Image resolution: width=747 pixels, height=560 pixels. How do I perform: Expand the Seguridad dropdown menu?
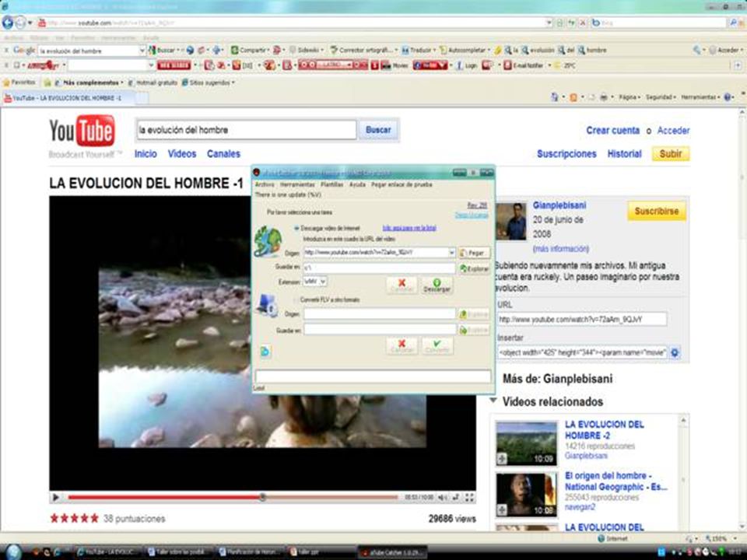click(x=661, y=97)
